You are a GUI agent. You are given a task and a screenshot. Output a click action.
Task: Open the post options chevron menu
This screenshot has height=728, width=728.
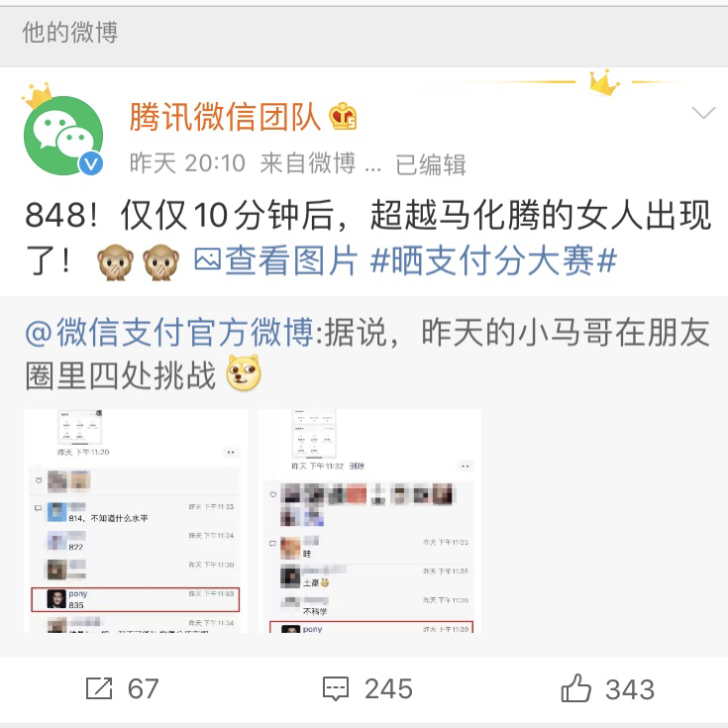[x=703, y=113]
